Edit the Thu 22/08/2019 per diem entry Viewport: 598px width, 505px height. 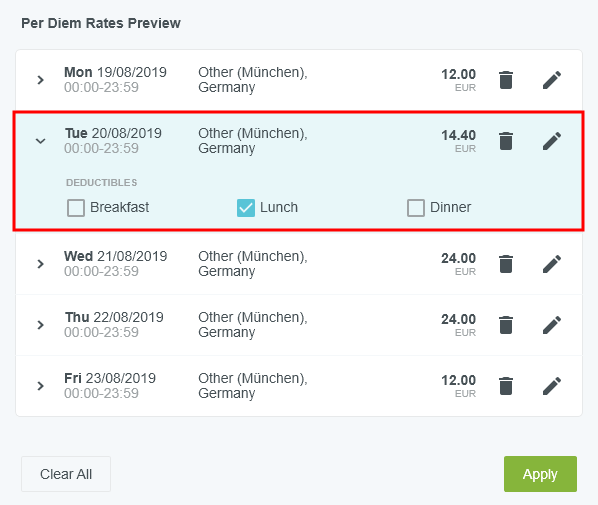click(x=552, y=325)
